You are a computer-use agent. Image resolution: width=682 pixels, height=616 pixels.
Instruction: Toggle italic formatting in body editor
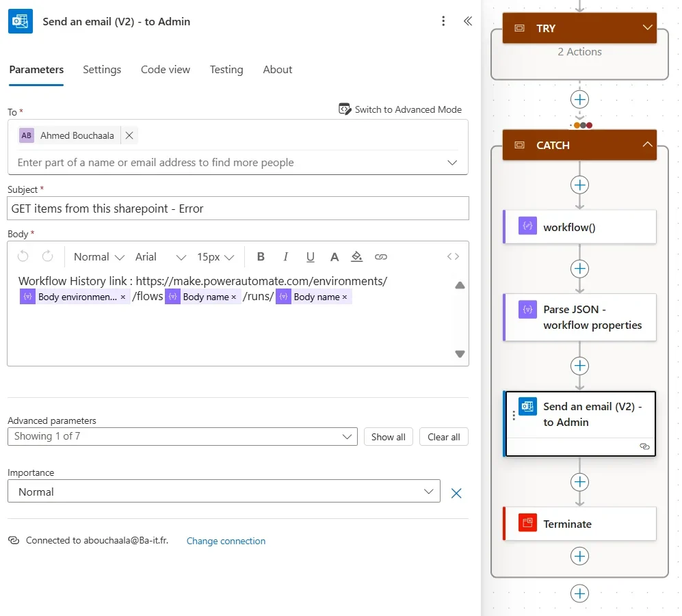coord(285,256)
